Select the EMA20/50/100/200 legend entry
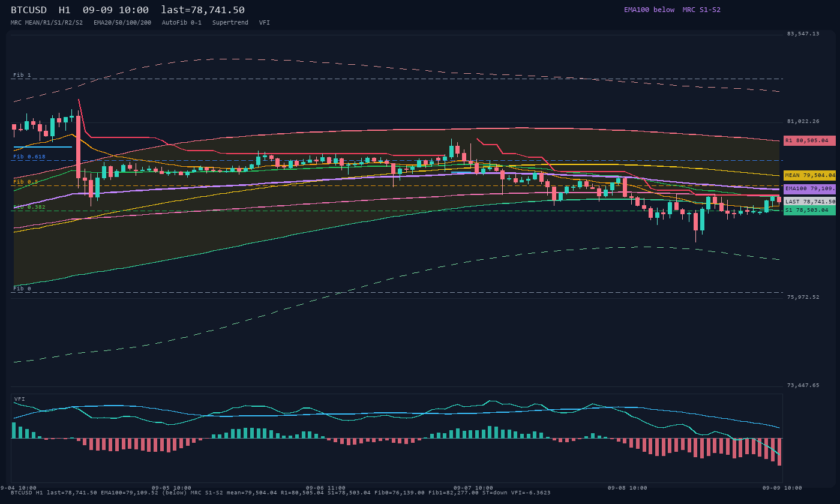840x504 pixels. click(122, 23)
